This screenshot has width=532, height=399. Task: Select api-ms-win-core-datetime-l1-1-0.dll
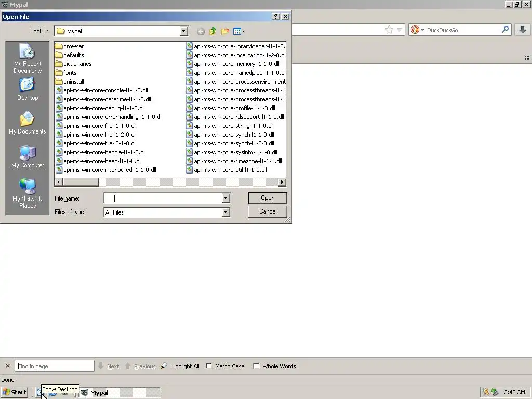coord(103,99)
